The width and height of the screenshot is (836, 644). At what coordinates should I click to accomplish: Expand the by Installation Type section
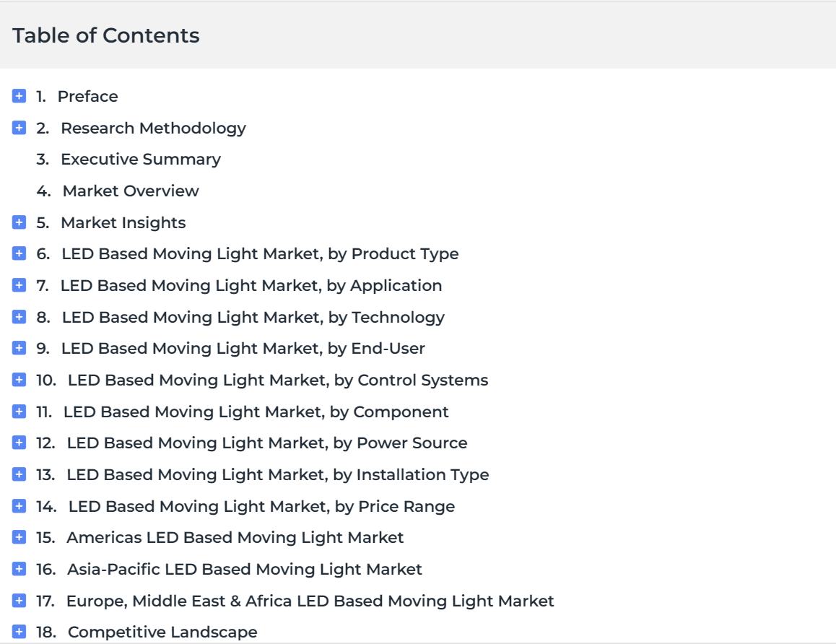19,474
